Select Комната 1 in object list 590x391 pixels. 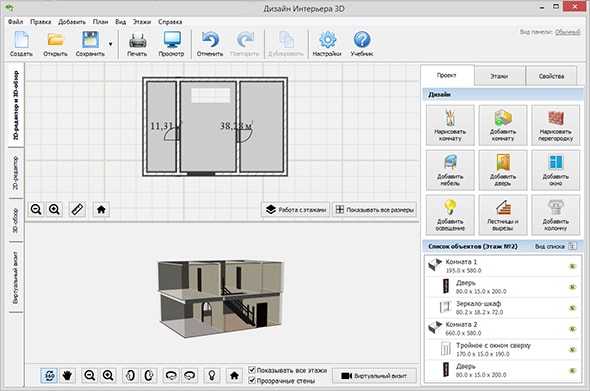tap(503, 266)
